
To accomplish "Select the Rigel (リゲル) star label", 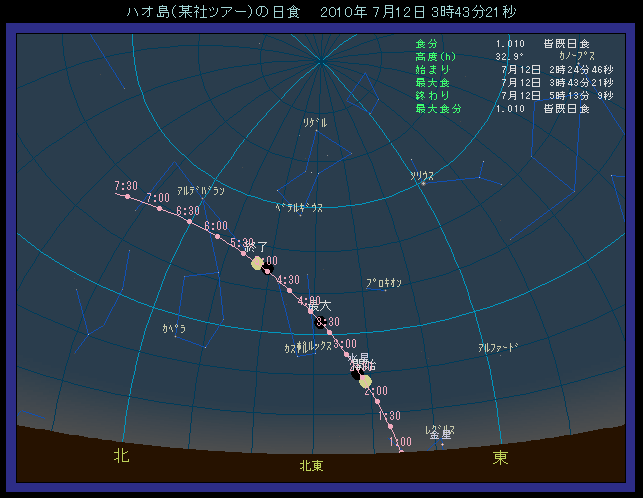I will click(315, 122).
